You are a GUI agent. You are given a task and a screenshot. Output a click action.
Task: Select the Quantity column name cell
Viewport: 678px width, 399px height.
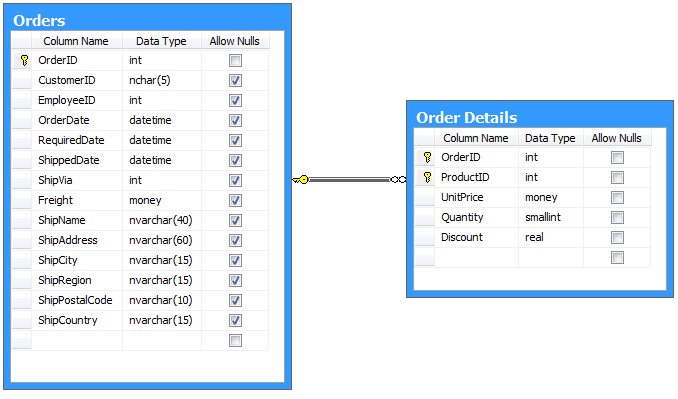coord(476,217)
